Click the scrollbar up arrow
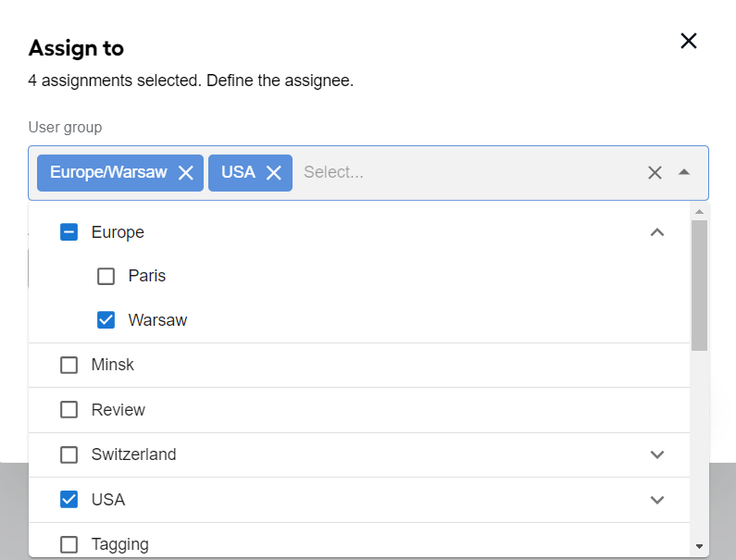736x560 pixels. (699, 212)
